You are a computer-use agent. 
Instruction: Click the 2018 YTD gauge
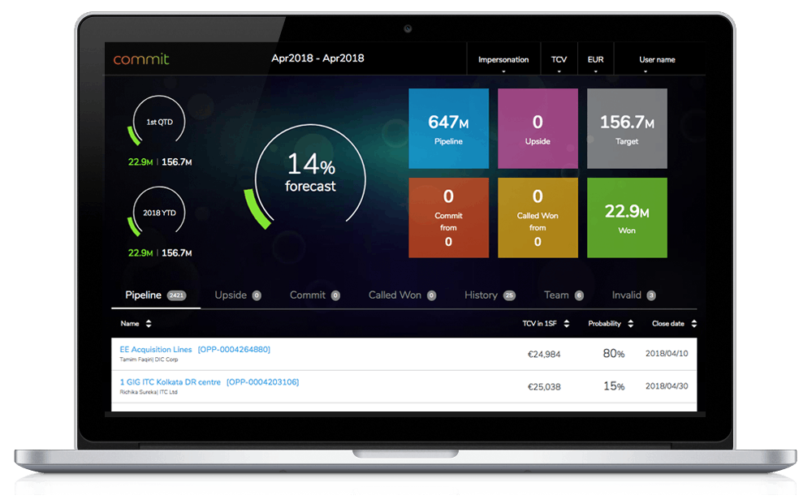(x=158, y=212)
